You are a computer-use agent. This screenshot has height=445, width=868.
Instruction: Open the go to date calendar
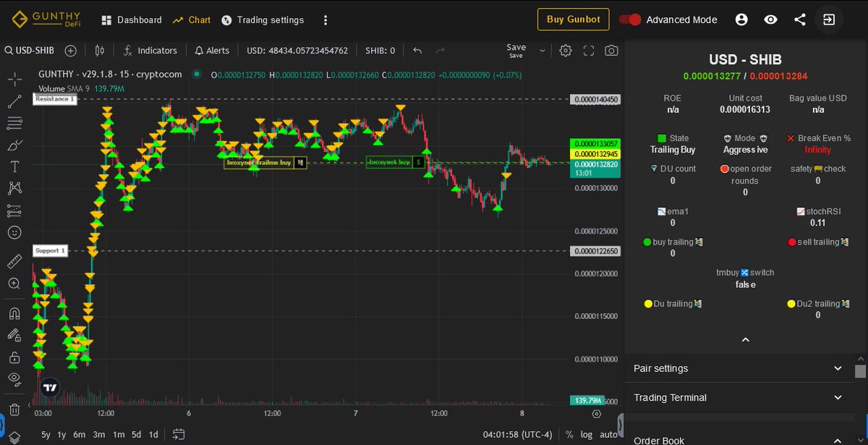click(x=179, y=435)
